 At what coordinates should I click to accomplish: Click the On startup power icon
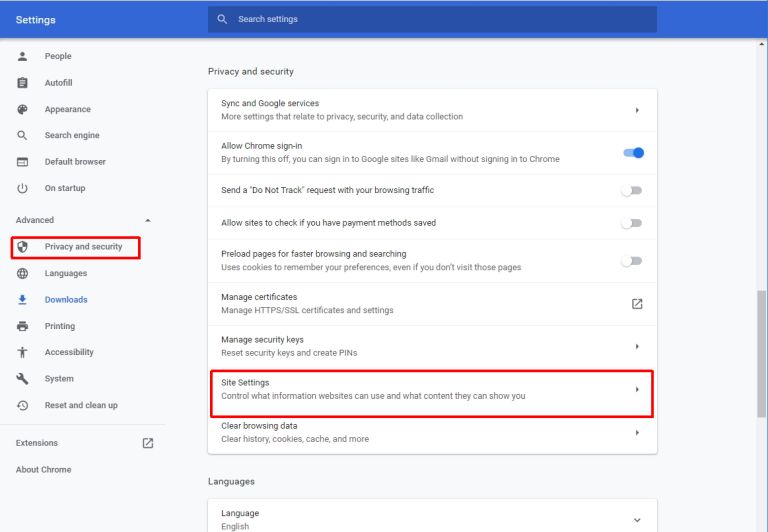[23, 188]
